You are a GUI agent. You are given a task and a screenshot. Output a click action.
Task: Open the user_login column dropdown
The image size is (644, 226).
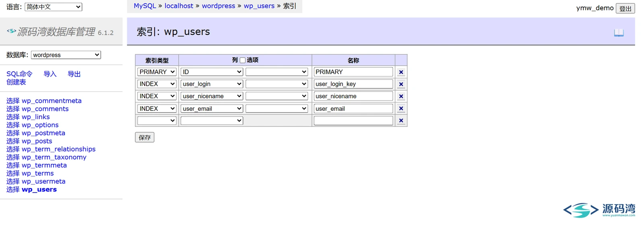point(212,84)
